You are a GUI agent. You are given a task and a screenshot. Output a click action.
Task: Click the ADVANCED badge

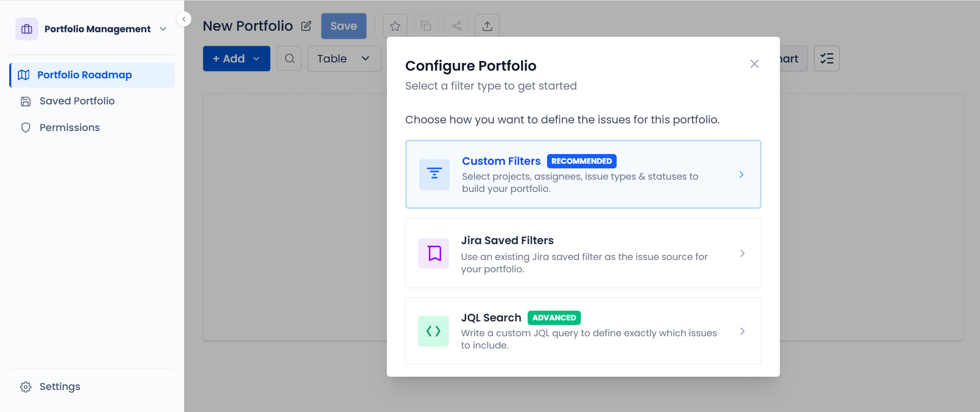pyautogui.click(x=554, y=318)
